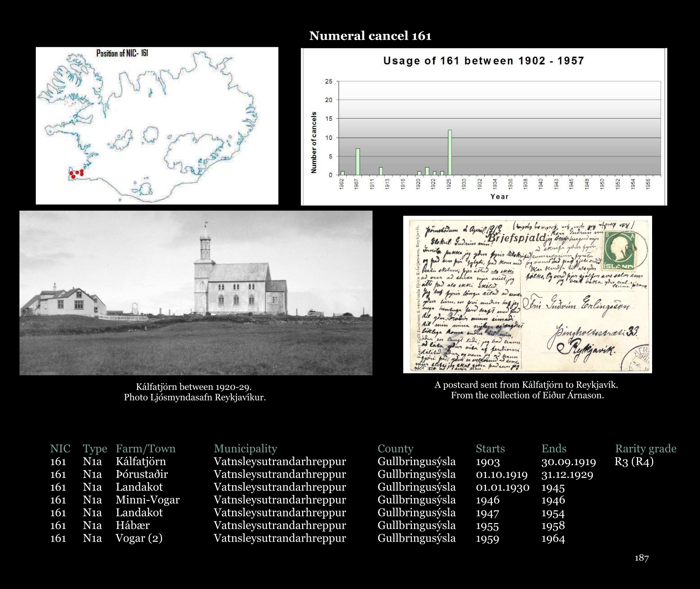The height and width of the screenshot is (589, 700).
Task: Select the 'Kálfatjörn between 1920-29' caption
Action: [194, 387]
